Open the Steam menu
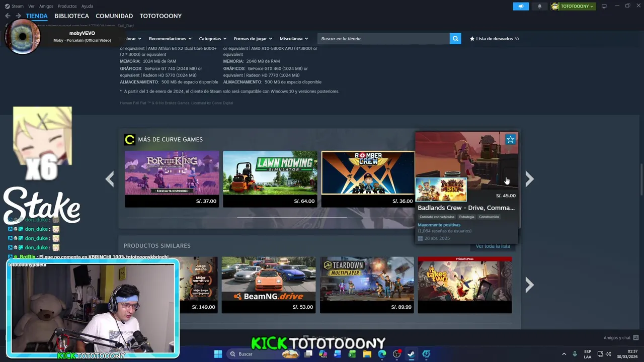644x362 pixels. pos(15,6)
